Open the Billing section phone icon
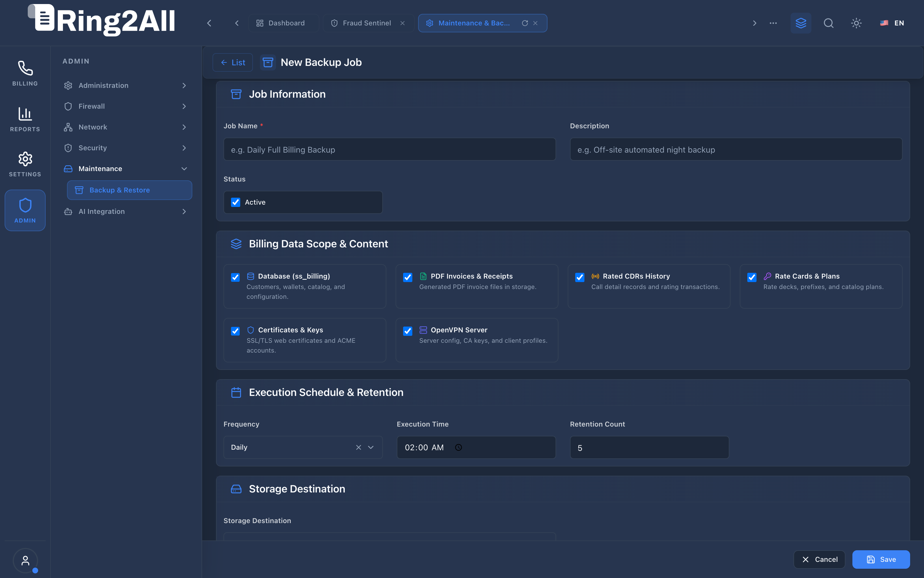Viewport: 924px width, 578px height. [25, 68]
